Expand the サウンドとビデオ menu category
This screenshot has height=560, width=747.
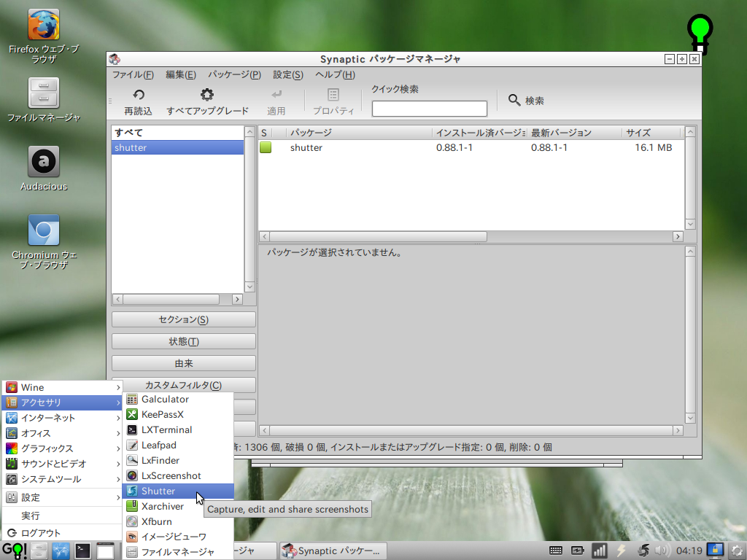pos(63,464)
